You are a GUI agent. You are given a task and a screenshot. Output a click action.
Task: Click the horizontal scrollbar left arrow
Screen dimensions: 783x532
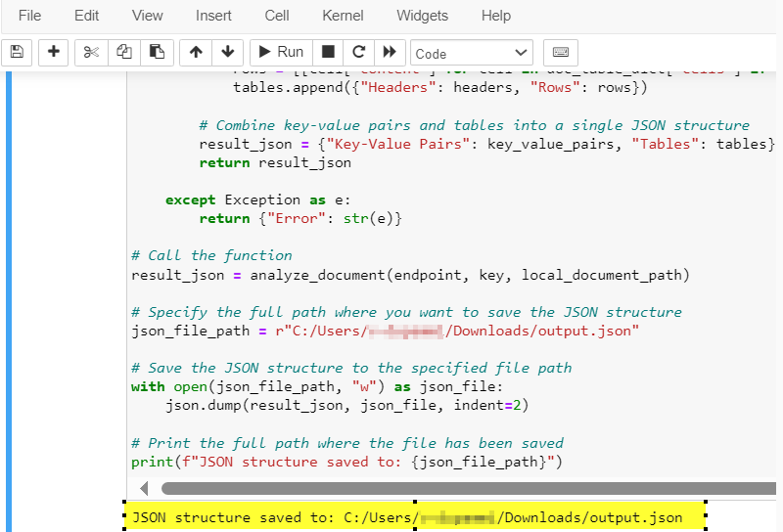144,489
